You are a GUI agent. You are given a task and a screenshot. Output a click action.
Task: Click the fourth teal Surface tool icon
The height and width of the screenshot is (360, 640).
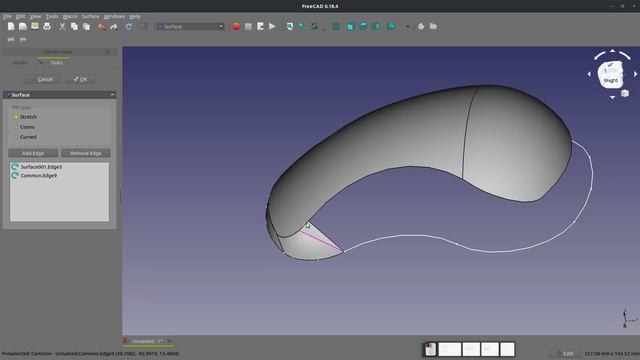click(x=376, y=27)
